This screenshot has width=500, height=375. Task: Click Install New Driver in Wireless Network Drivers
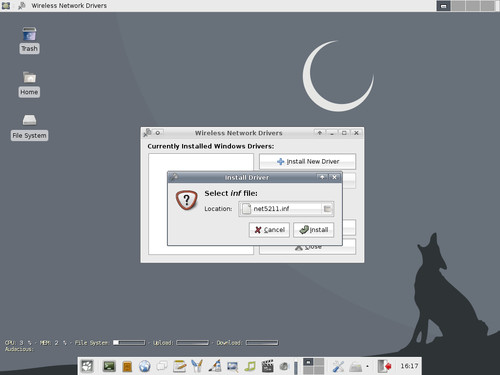pos(307,161)
